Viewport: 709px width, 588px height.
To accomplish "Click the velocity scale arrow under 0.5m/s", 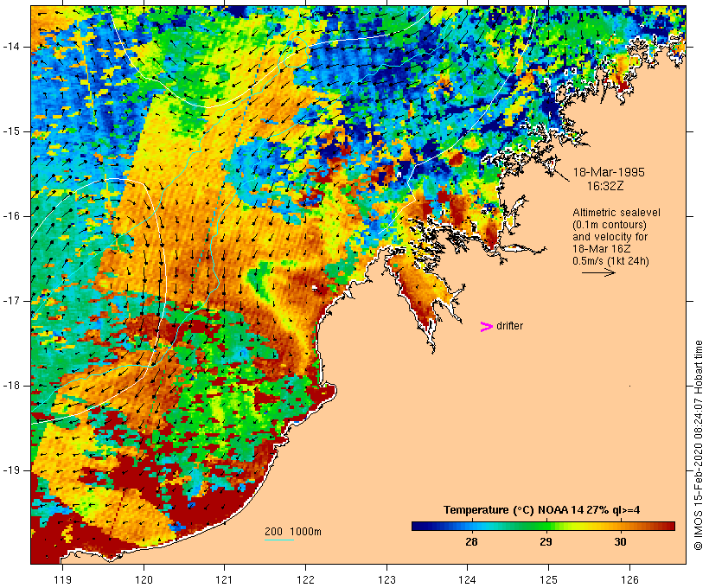I will tap(598, 272).
